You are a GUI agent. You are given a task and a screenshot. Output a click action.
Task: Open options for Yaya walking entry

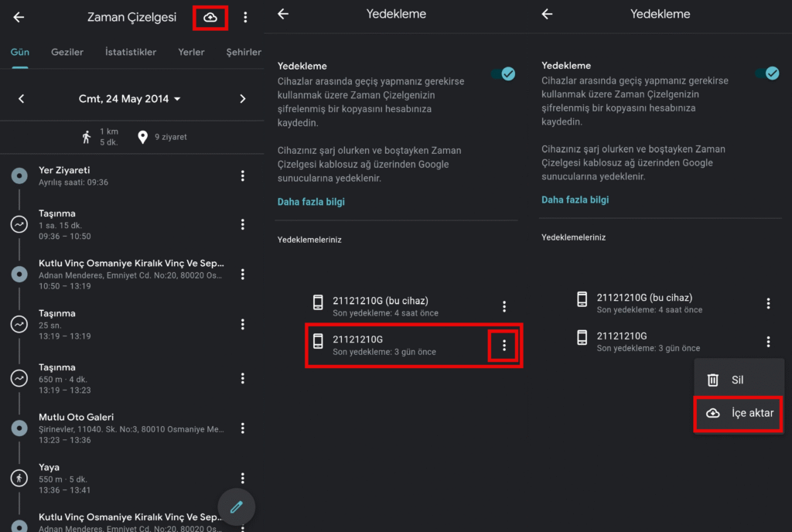coord(242,479)
